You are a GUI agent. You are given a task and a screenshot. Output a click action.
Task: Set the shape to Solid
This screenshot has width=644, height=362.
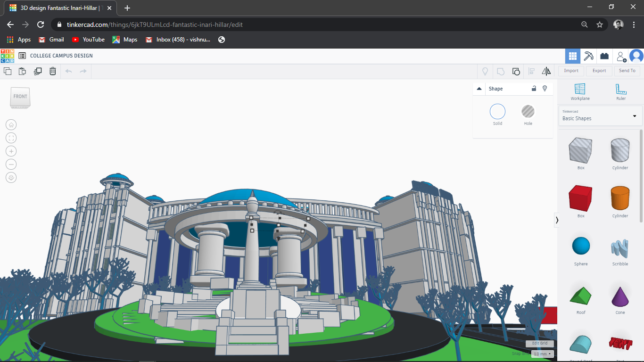click(497, 115)
